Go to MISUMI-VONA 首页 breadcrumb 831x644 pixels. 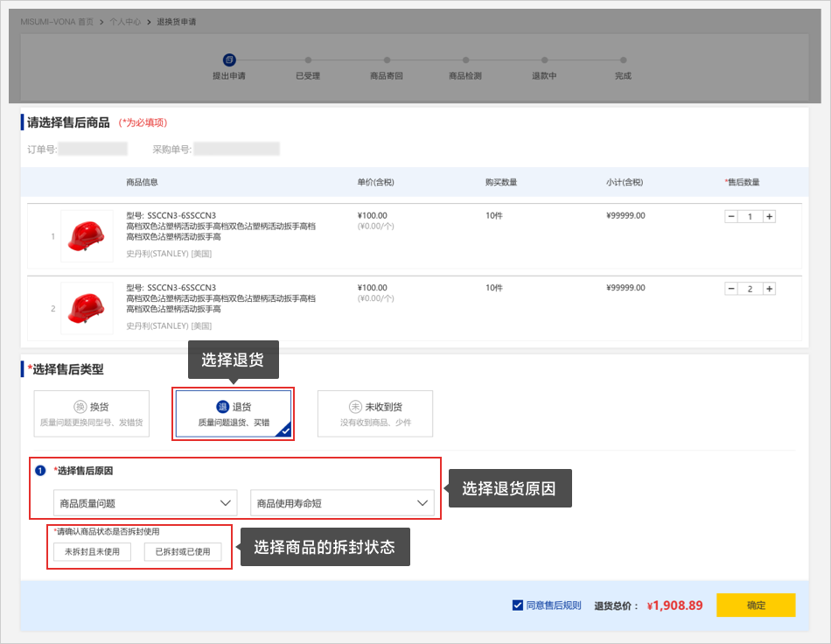(x=57, y=20)
